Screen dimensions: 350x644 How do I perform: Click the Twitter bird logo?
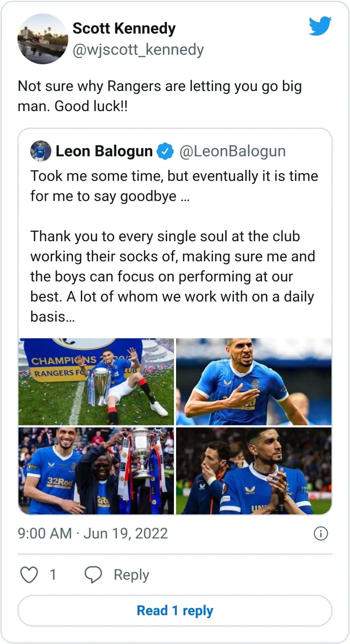pos(320,26)
